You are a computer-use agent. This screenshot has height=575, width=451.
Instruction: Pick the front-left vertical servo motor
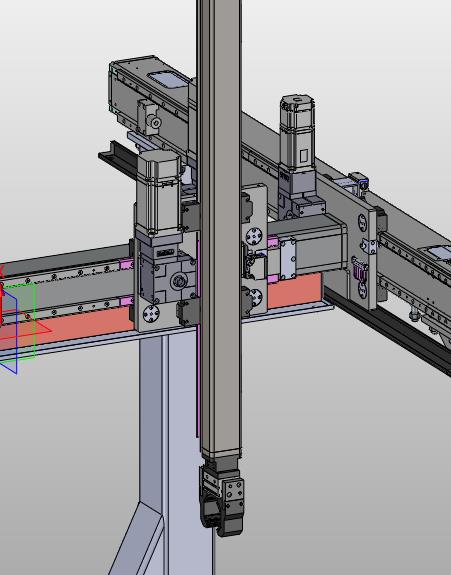coord(158,193)
